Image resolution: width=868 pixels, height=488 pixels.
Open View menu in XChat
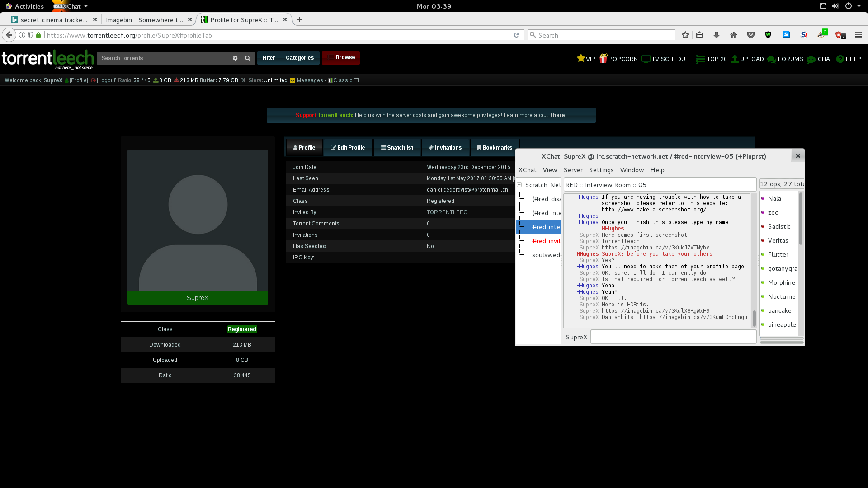click(x=550, y=170)
